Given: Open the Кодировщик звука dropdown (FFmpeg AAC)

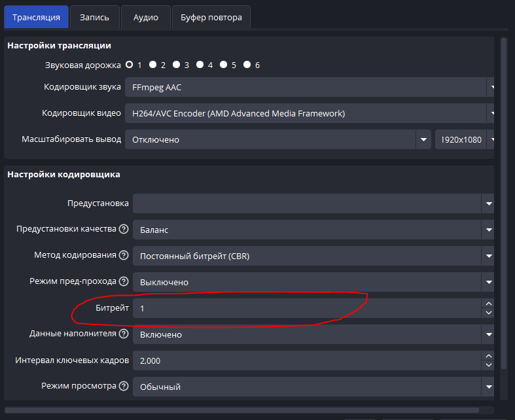Looking at the screenshot, I should tap(310, 87).
